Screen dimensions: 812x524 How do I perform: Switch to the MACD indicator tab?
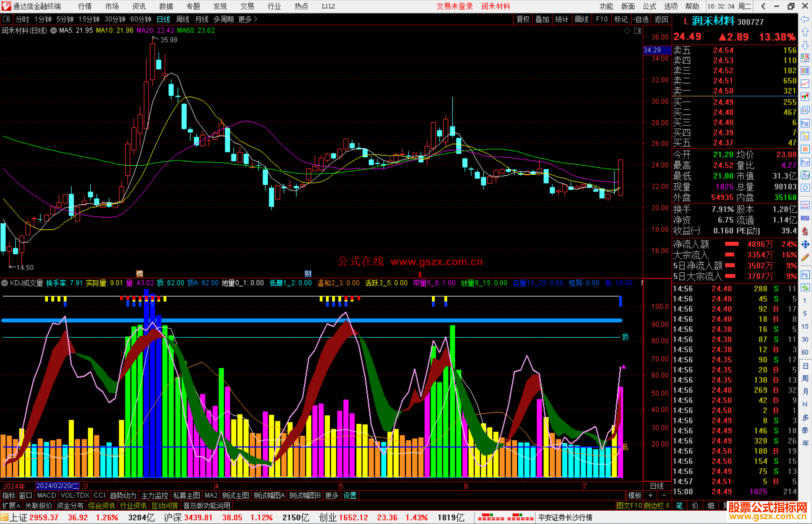click(x=47, y=495)
